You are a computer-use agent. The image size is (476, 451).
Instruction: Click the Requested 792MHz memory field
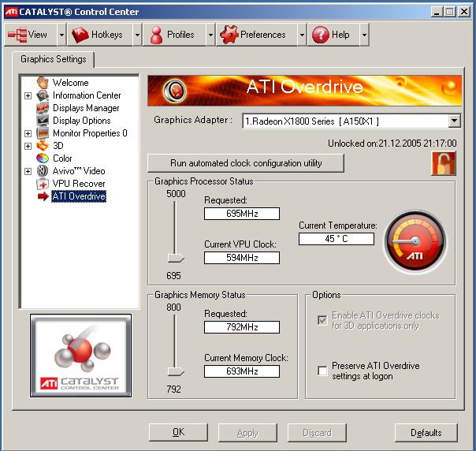[242, 327]
